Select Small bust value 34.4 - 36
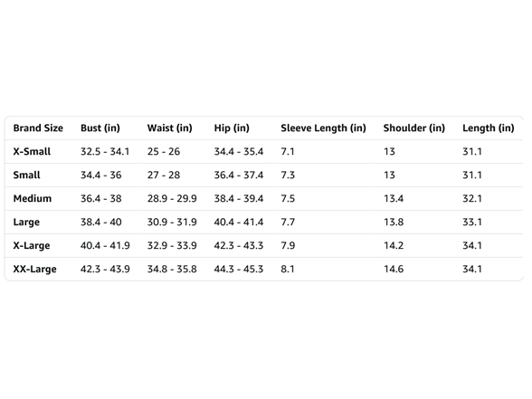532x399 pixels. pyautogui.click(x=100, y=176)
